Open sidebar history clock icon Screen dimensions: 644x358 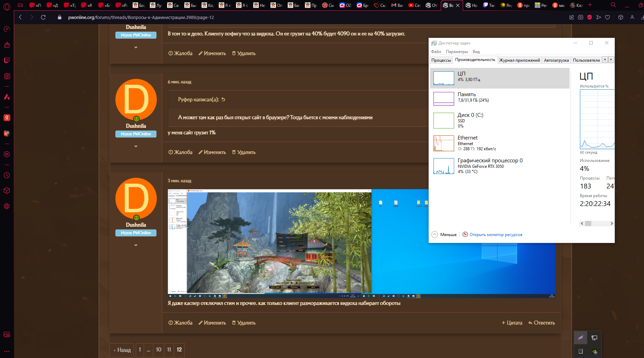[x=7, y=175]
